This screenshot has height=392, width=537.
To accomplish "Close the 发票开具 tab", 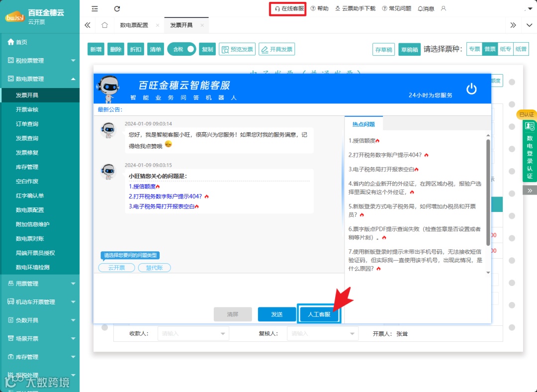I will [202, 25].
